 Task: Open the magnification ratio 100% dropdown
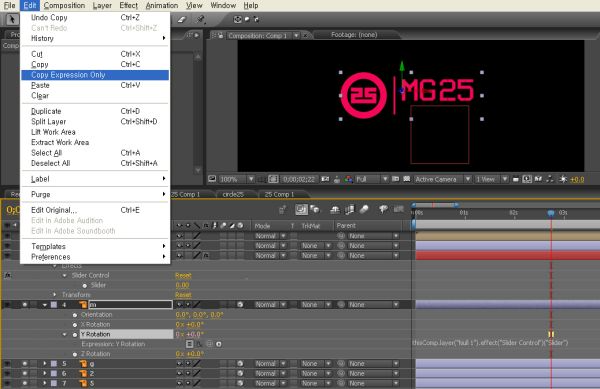point(237,179)
